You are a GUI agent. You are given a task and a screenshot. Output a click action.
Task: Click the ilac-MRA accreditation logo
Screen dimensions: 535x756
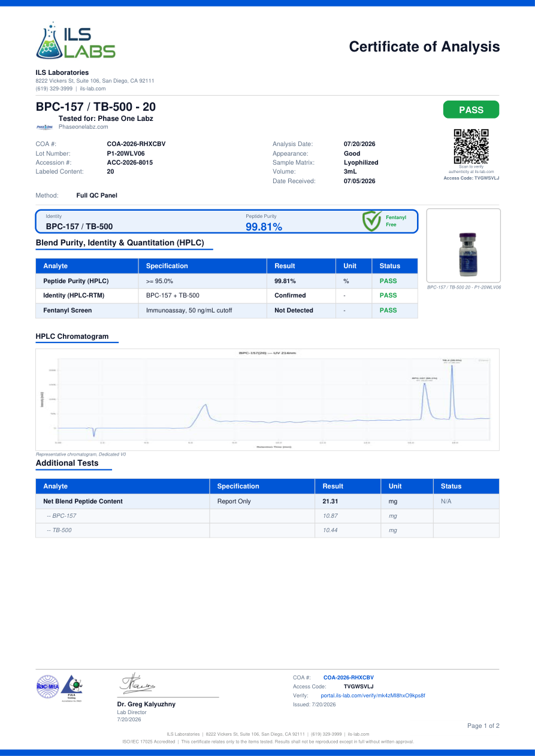[x=47, y=687]
